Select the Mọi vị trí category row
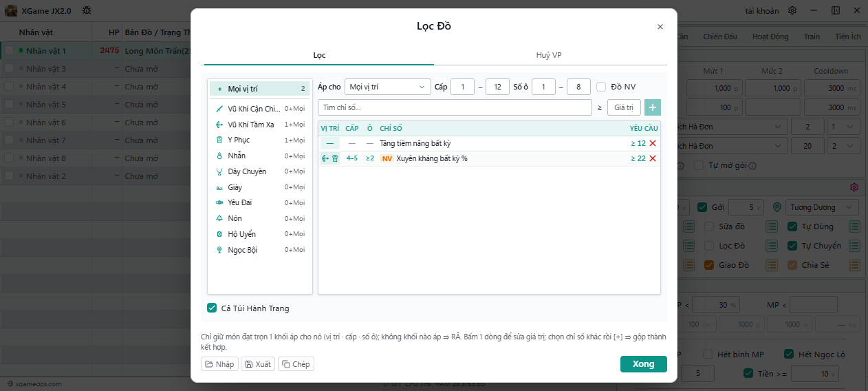 click(260, 89)
